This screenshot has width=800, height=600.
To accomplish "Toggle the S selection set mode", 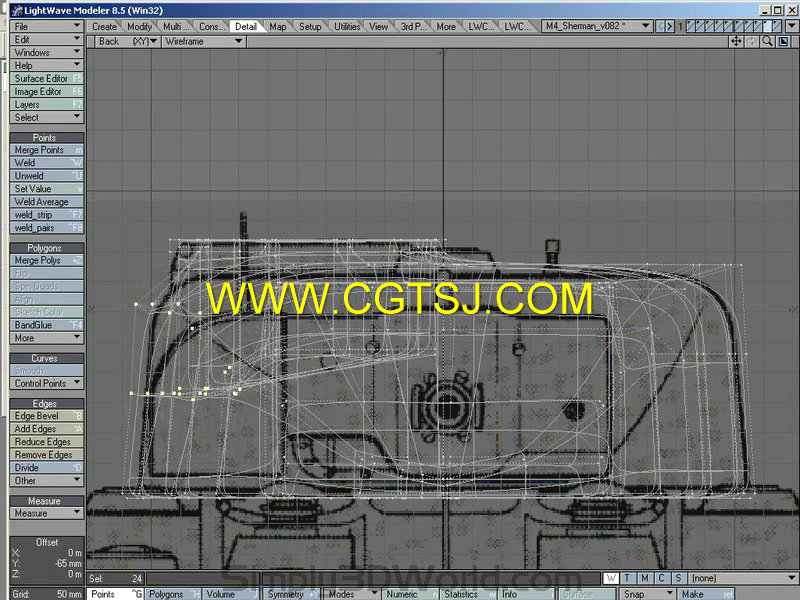I will 678,579.
